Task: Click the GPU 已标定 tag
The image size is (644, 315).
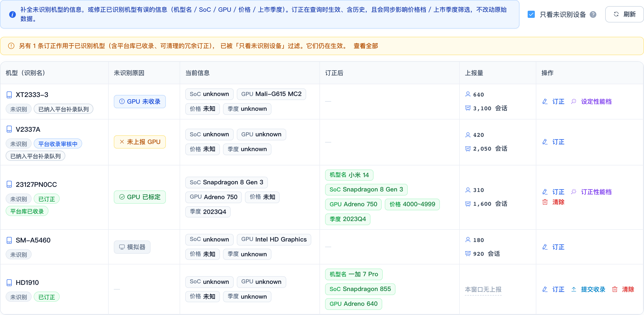Action: 140,197
